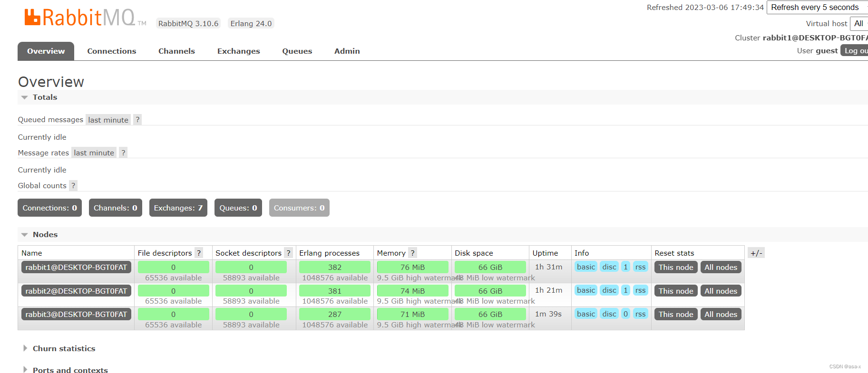This screenshot has height=373, width=868.
Task: Click the Reset stats column header
Action: click(674, 253)
